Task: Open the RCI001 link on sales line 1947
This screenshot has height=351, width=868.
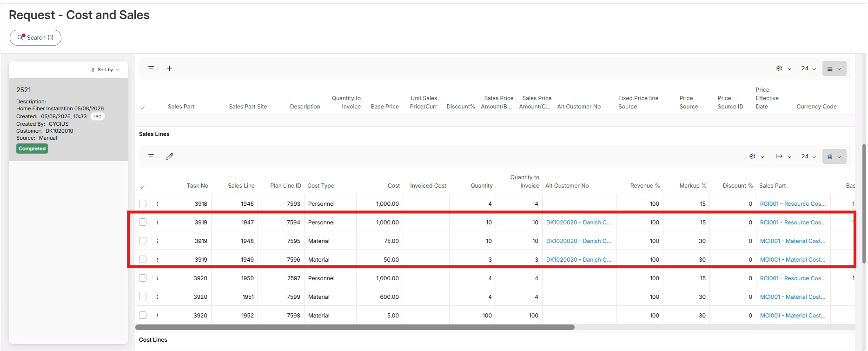Action: 793,223
